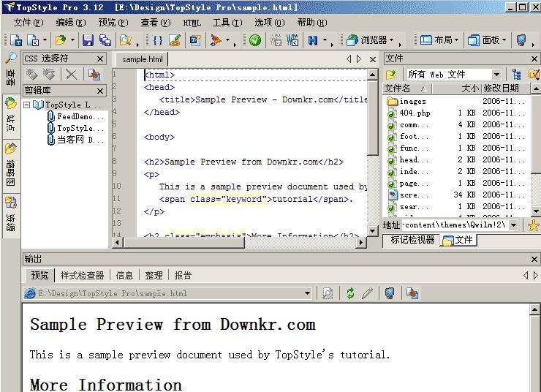541x392 pixels.
Task: Click the window icon after paintbrush
Action: coord(195,40)
